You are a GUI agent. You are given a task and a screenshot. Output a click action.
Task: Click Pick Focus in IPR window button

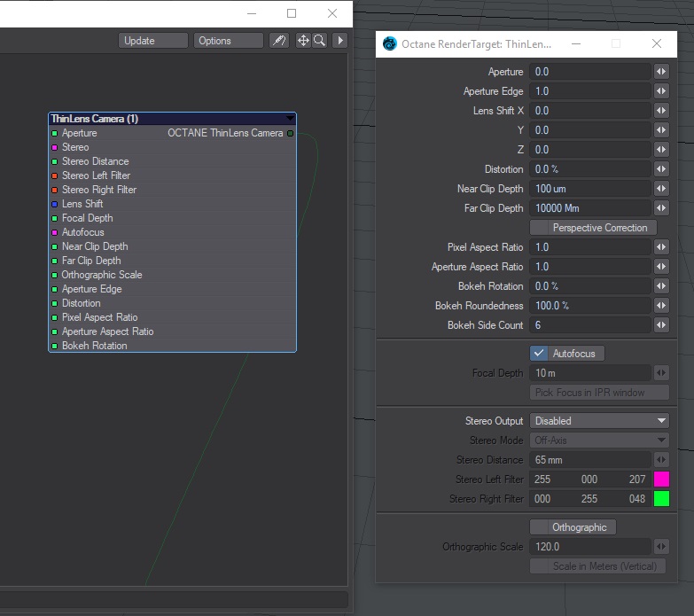599,392
